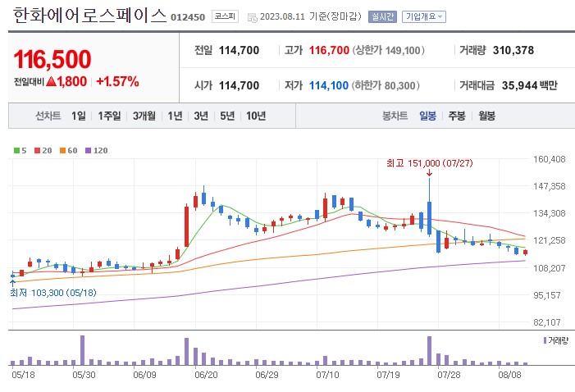This screenshot has width=575, height=392.
Task: Click the 코스피 market badge
Action: click(x=225, y=16)
